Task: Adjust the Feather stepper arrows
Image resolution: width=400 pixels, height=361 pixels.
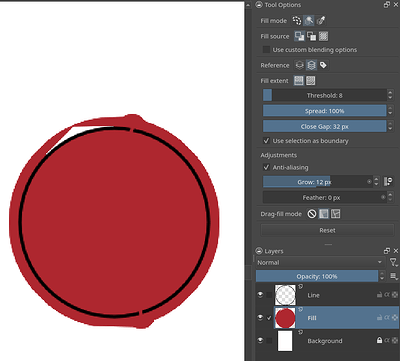Action: [390, 198]
